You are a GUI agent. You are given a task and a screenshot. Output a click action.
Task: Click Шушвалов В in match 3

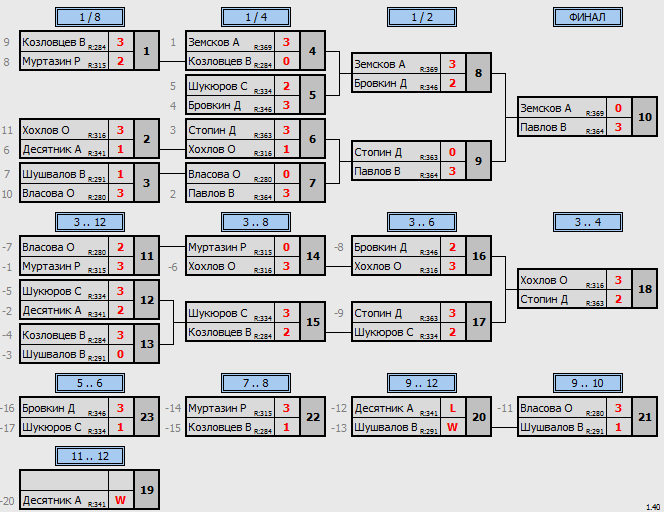pos(54,174)
